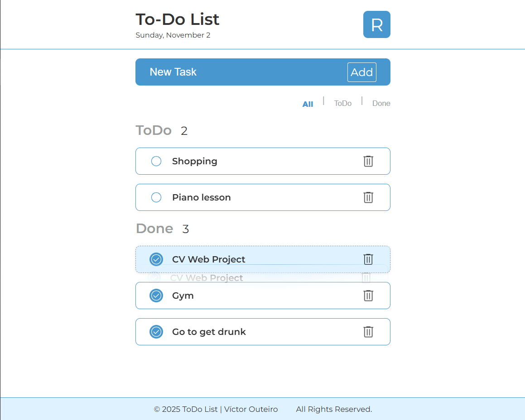
Task: Click the Víctor Outeiro footer text
Action: click(251, 409)
